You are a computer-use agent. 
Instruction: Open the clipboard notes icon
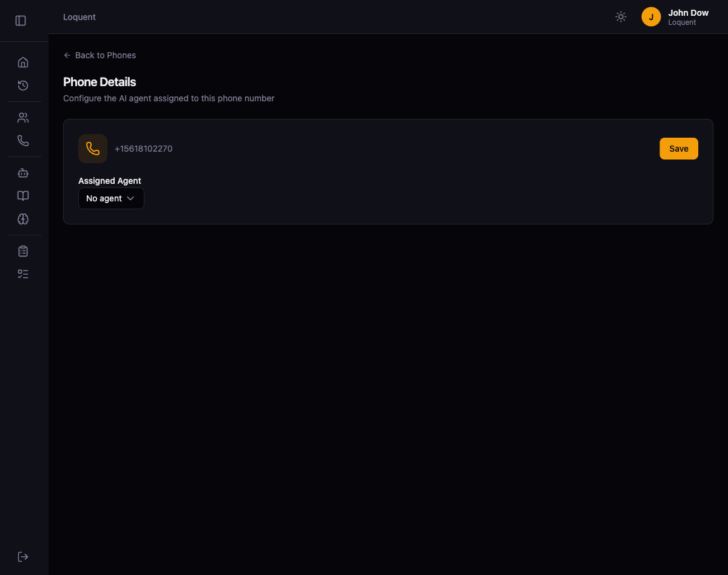[x=23, y=251]
